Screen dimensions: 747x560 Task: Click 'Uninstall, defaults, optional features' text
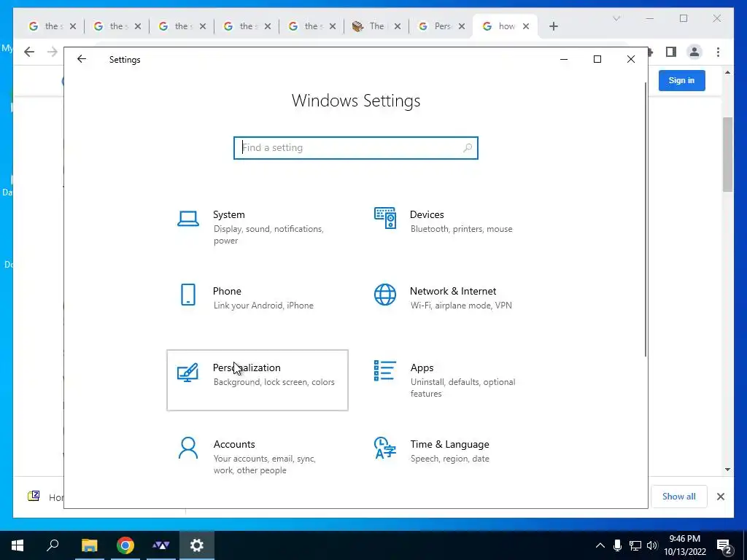coord(462,388)
